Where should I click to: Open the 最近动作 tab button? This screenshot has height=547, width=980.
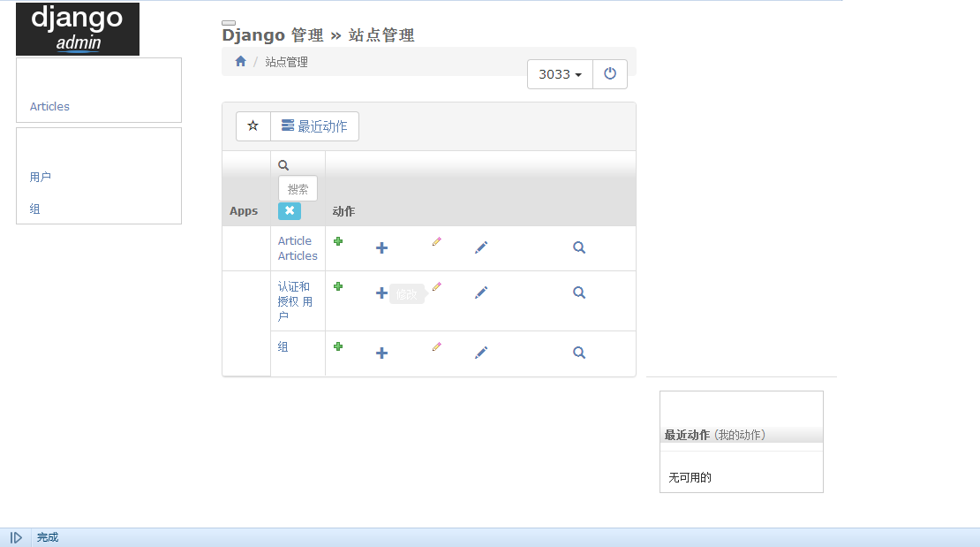pyautogui.click(x=314, y=126)
